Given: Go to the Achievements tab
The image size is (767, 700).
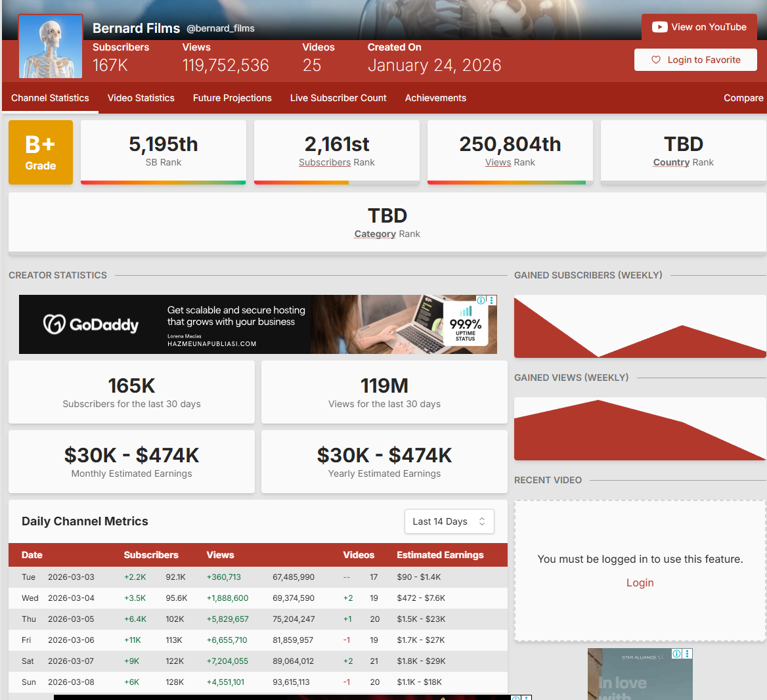Looking at the screenshot, I should pos(435,98).
